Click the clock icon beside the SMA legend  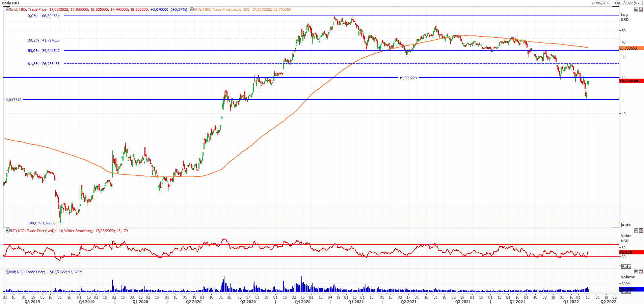click(x=191, y=9)
